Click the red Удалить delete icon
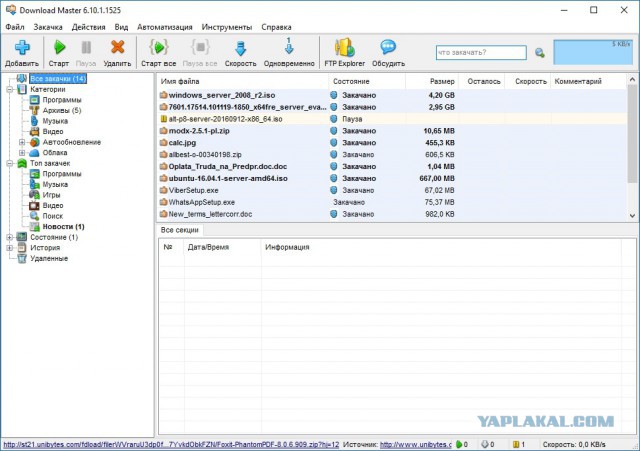Screen dimensions: 640x451 (x=118, y=47)
